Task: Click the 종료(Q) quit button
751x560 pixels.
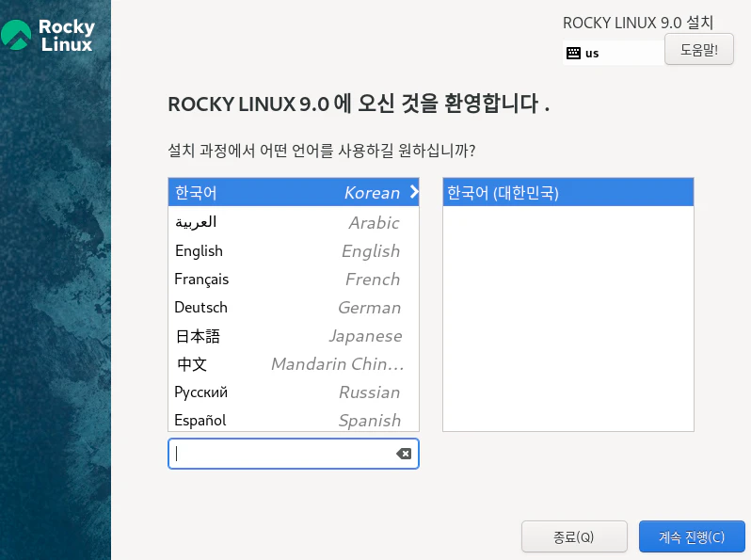Action: click(574, 536)
